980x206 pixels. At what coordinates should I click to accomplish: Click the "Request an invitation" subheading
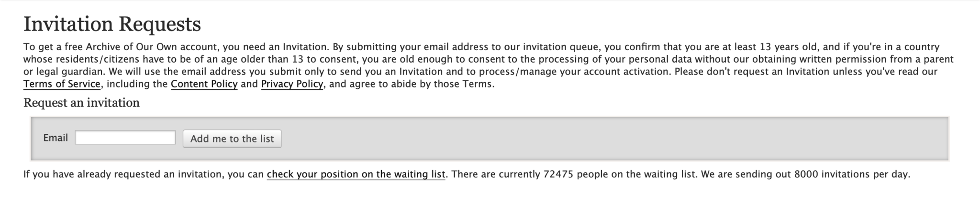coord(81,103)
